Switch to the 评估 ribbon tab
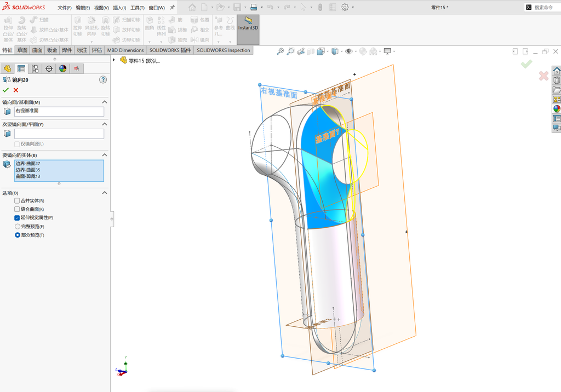 [x=96, y=50]
